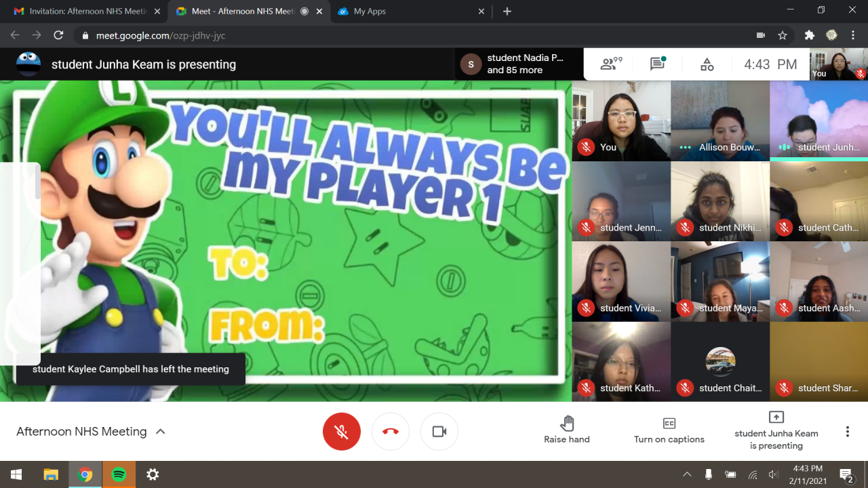
Task: Raise hand in the meeting
Action: (x=567, y=430)
